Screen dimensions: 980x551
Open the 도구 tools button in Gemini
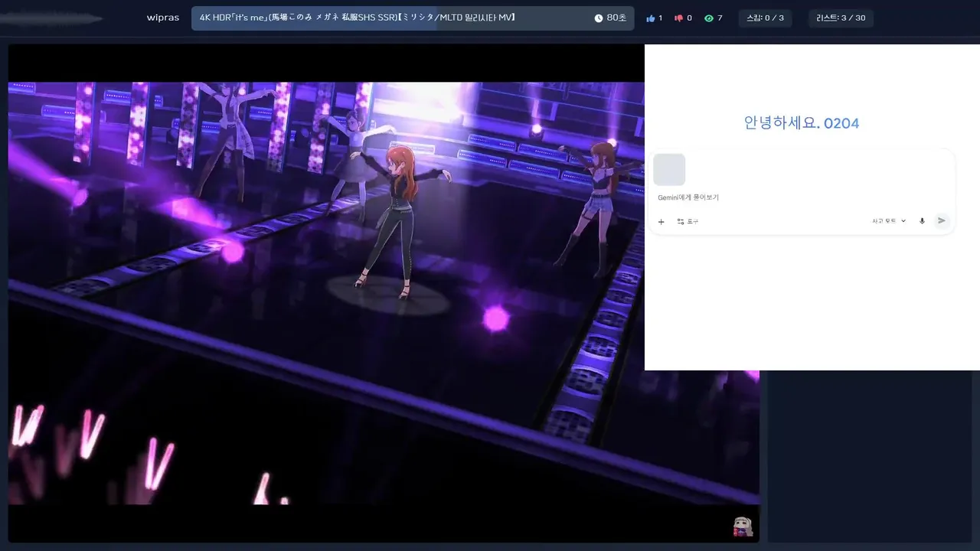point(688,221)
